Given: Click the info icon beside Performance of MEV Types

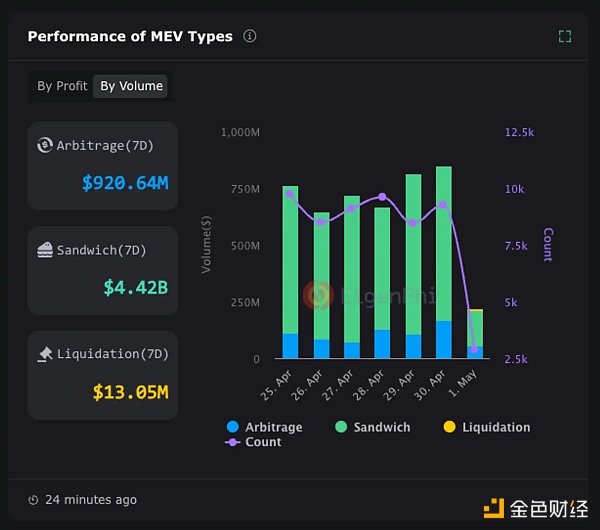Looking at the screenshot, I should click(x=250, y=36).
